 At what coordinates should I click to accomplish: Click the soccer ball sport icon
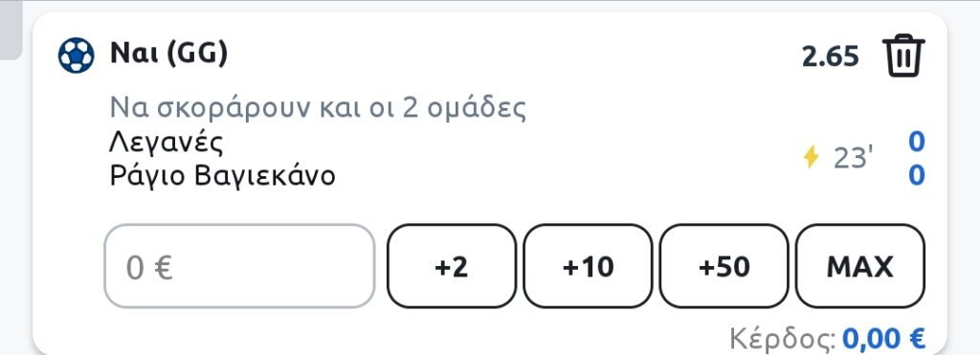(x=77, y=55)
